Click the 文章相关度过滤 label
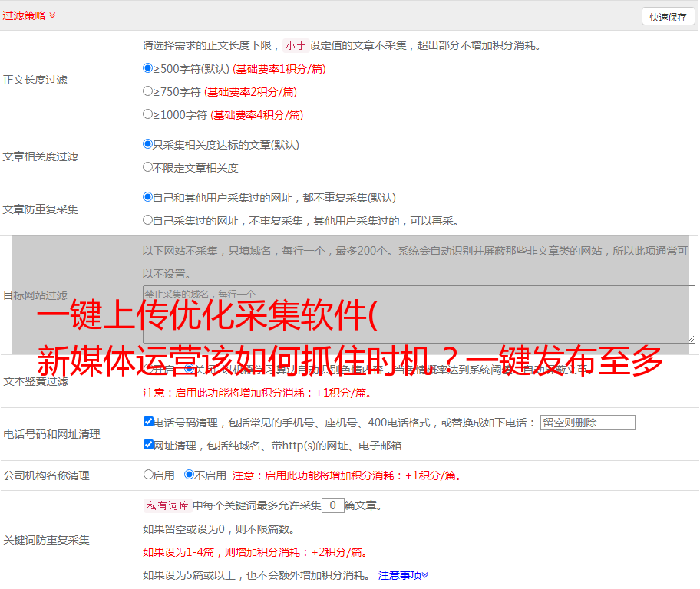The width and height of the screenshot is (700, 589). 40,156
